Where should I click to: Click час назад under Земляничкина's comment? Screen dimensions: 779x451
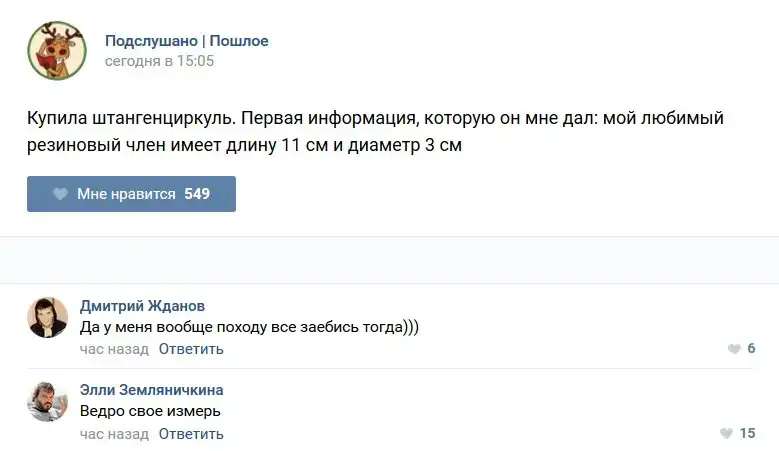[114, 434]
